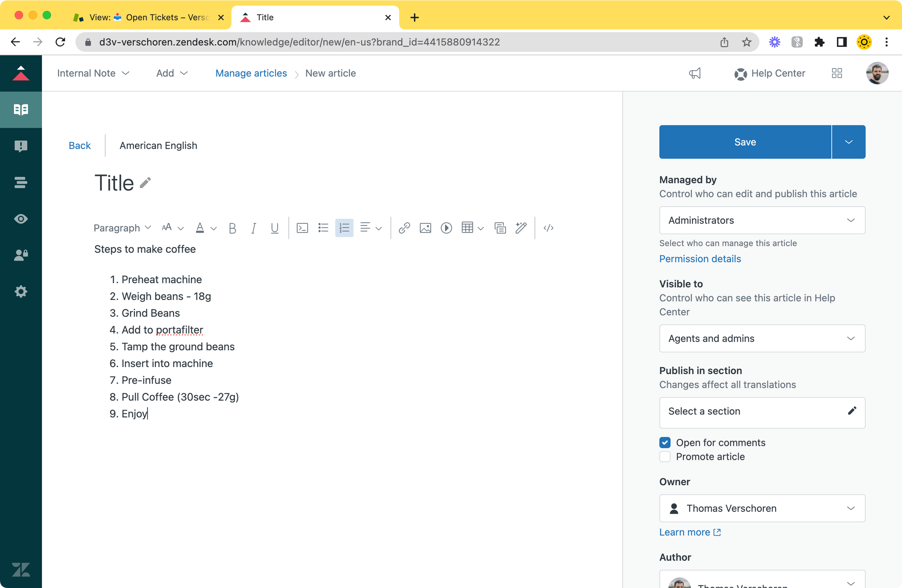Expand the Administrators dropdown
Image resolution: width=902 pixels, height=588 pixels.
tap(762, 220)
